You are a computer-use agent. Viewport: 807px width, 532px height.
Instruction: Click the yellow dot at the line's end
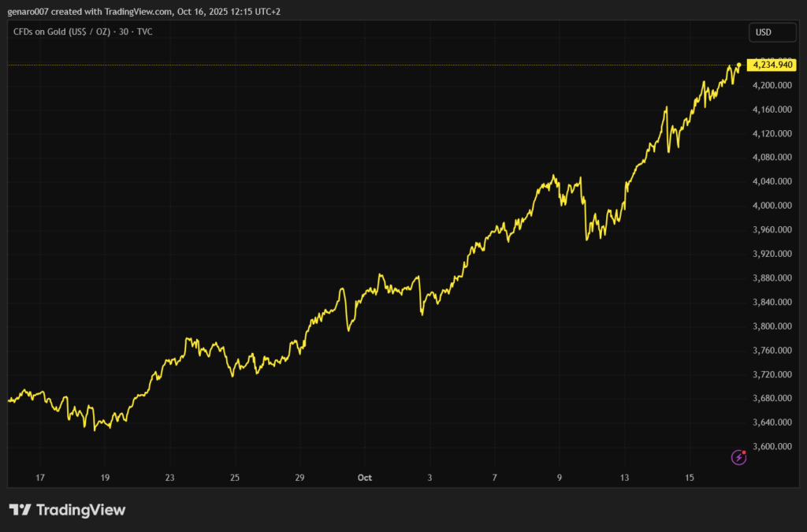[738, 65]
